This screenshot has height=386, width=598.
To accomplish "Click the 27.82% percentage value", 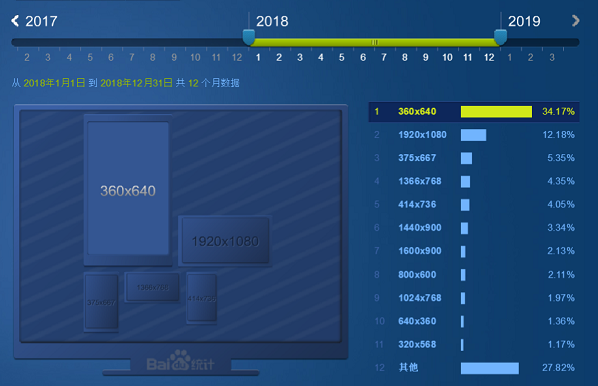I will click(x=558, y=368).
